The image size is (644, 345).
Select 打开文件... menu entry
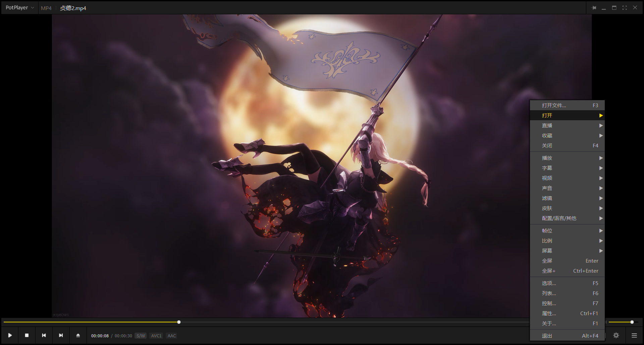[x=567, y=105]
